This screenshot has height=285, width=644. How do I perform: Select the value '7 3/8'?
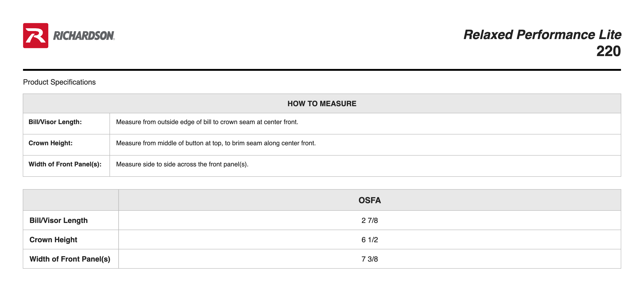coord(370,259)
